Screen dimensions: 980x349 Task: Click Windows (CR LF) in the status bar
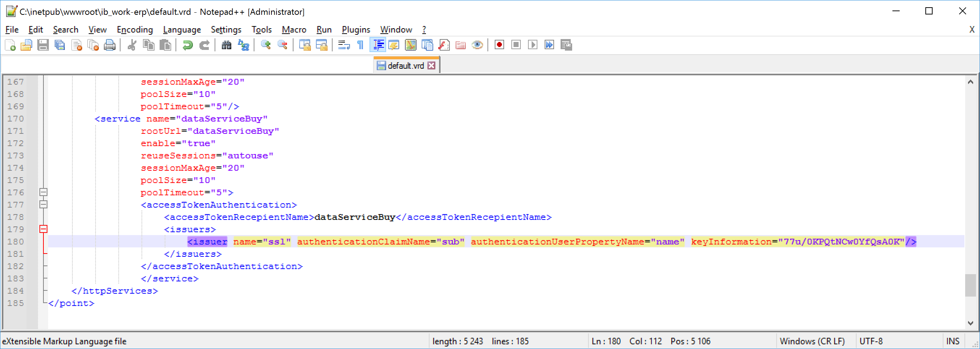[812, 341]
